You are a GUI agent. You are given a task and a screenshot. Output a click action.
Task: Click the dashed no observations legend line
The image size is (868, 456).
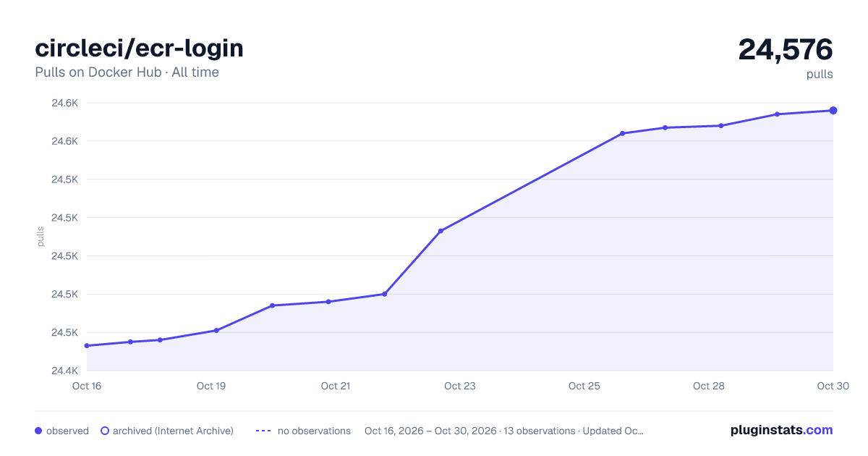[263, 431]
